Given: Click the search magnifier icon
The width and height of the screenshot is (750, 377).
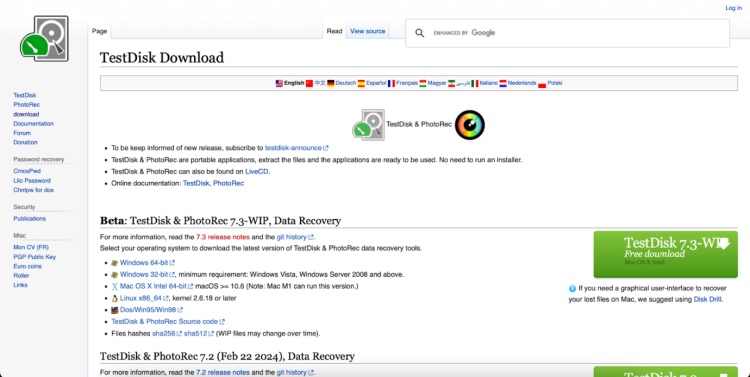Looking at the screenshot, I should (x=419, y=33).
